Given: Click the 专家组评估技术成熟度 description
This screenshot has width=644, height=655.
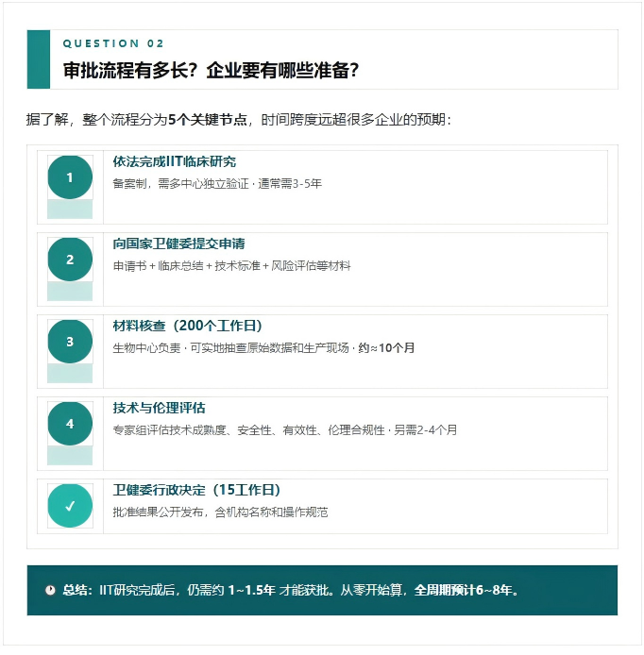Looking at the screenshot, I should click(283, 430).
